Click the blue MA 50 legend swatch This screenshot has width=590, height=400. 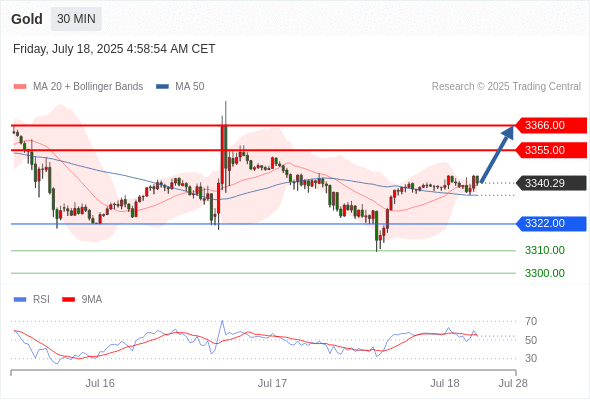pos(162,87)
